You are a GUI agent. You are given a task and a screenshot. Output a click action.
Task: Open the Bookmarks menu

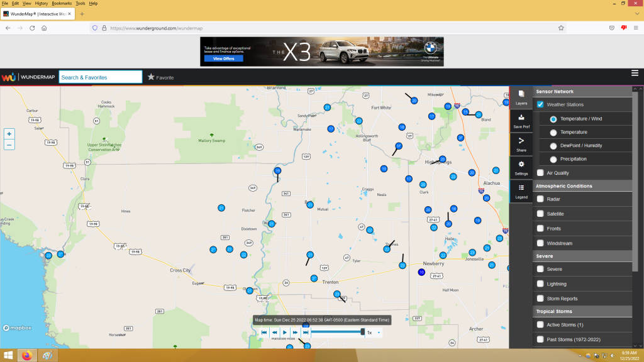pyautogui.click(x=62, y=3)
